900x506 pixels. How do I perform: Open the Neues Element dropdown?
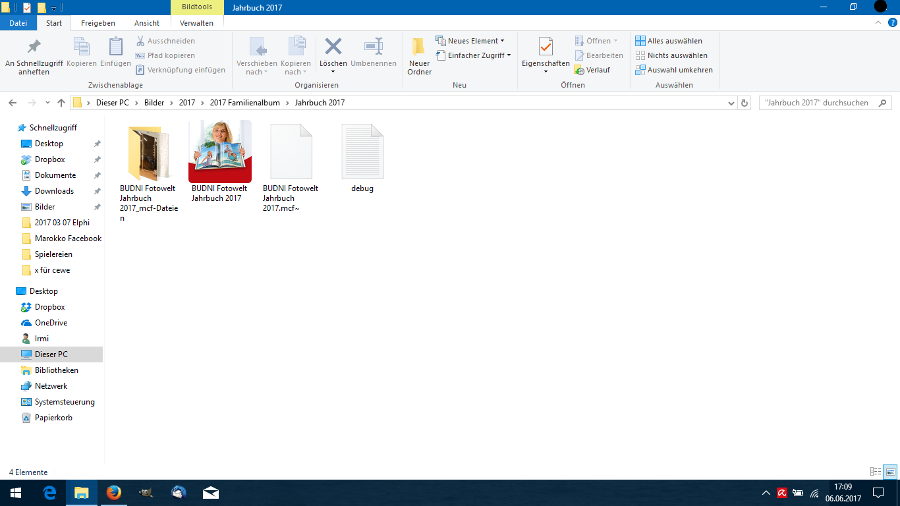[x=470, y=41]
